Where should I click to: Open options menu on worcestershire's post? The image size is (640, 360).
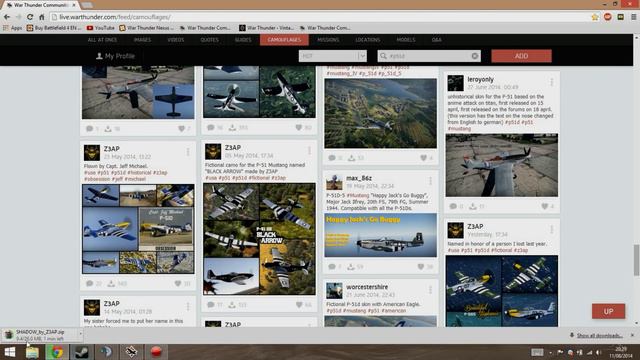click(430, 290)
